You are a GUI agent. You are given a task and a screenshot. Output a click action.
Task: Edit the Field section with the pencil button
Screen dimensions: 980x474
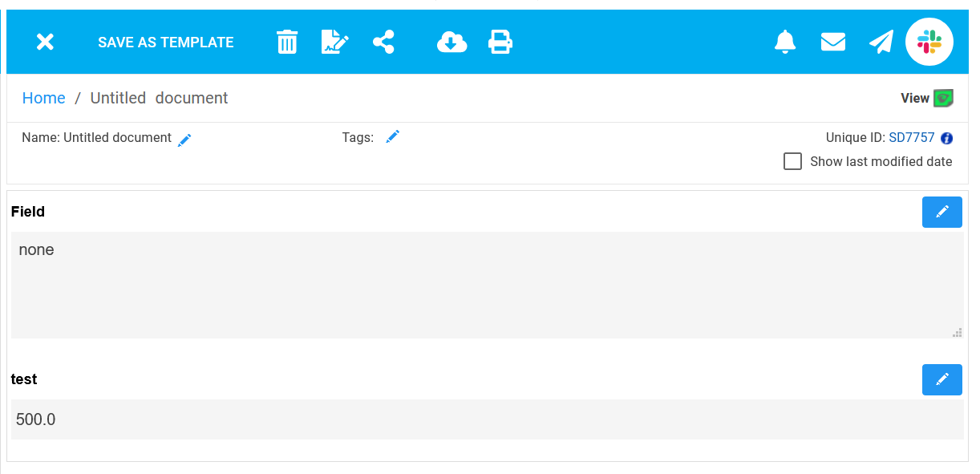[x=942, y=212]
